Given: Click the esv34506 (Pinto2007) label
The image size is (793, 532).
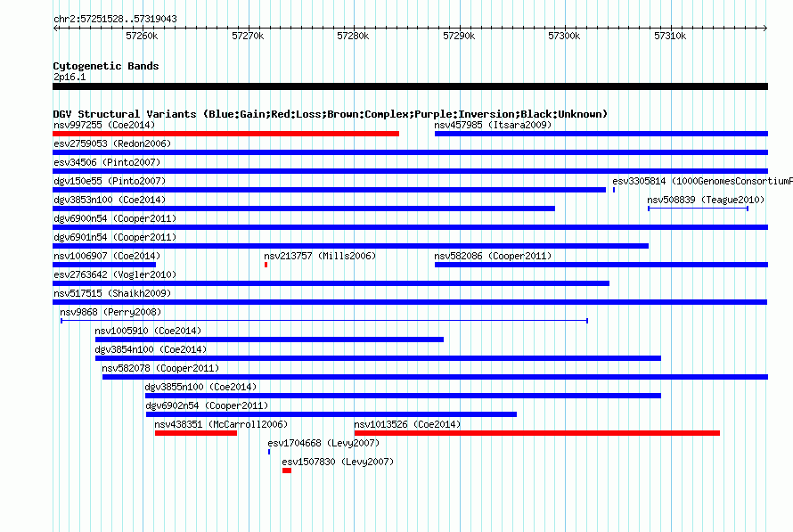Looking at the screenshot, I should point(107,162).
